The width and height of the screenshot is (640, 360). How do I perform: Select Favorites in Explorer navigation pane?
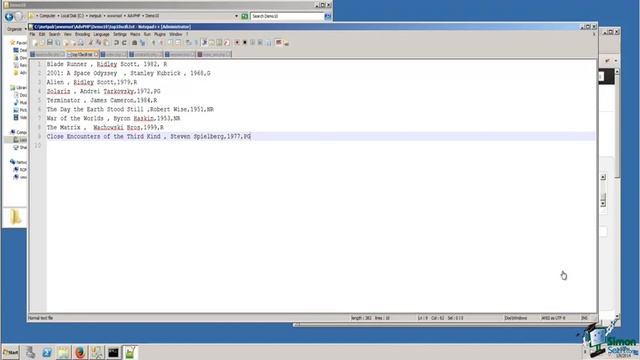tap(19, 42)
